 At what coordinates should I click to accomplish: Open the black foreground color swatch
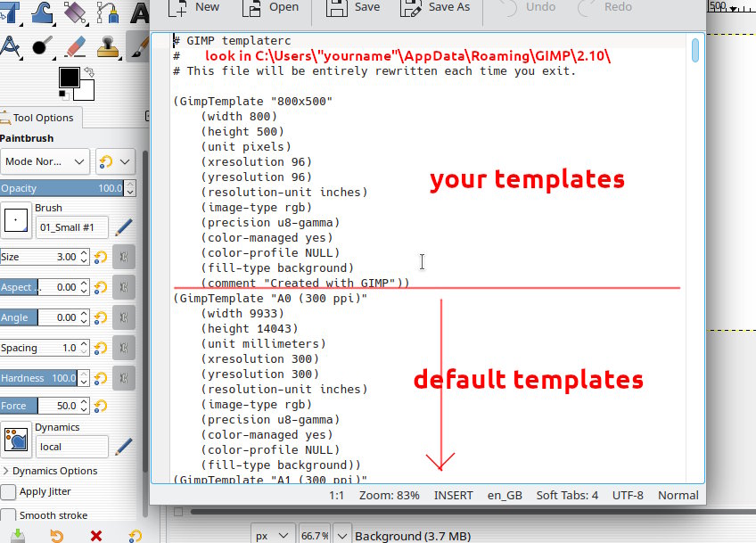tap(69, 78)
